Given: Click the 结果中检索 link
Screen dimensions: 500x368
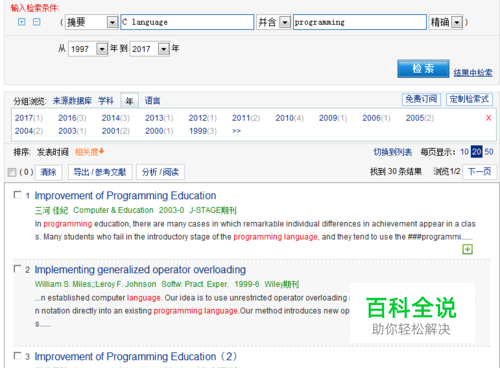Looking at the screenshot, I should [x=473, y=73].
